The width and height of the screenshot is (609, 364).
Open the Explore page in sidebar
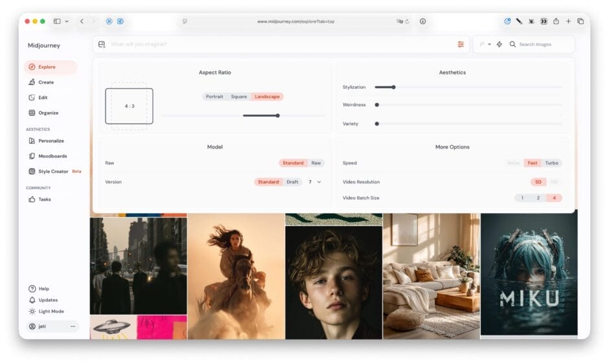pyautogui.click(x=51, y=67)
